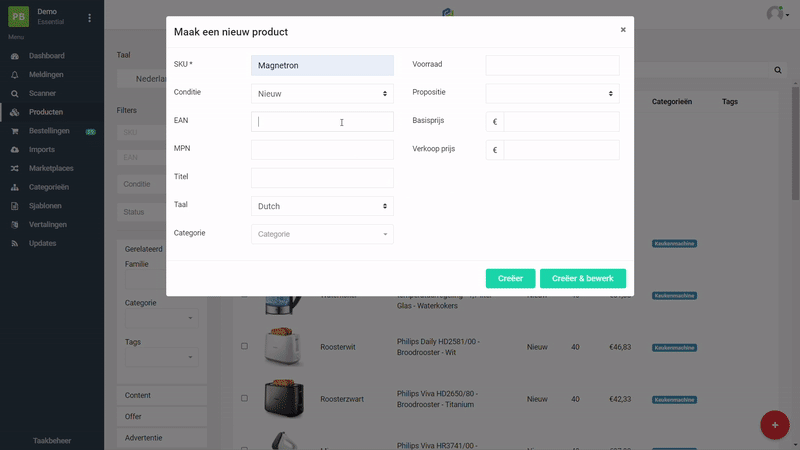
Task: Close the new product dialog
Action: [x=623, y=30]
